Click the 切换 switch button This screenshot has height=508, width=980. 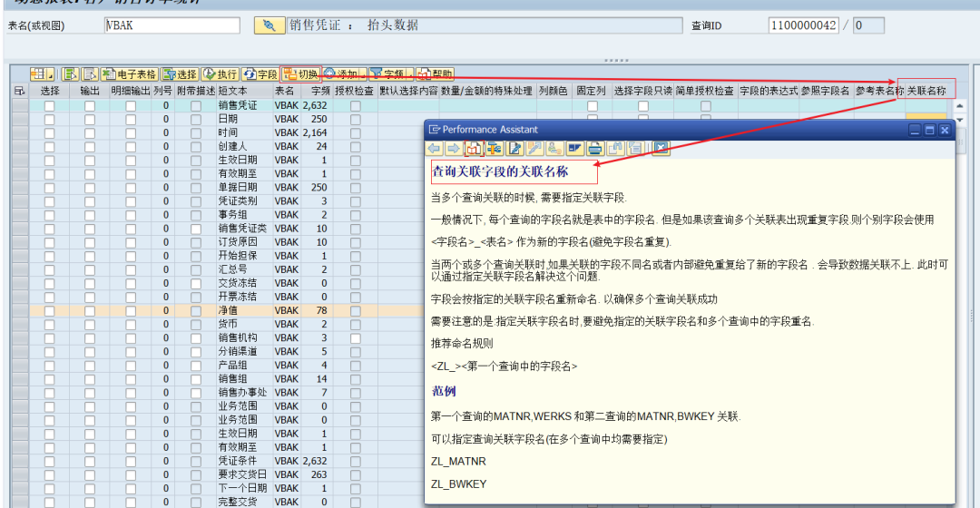point(300,74)
